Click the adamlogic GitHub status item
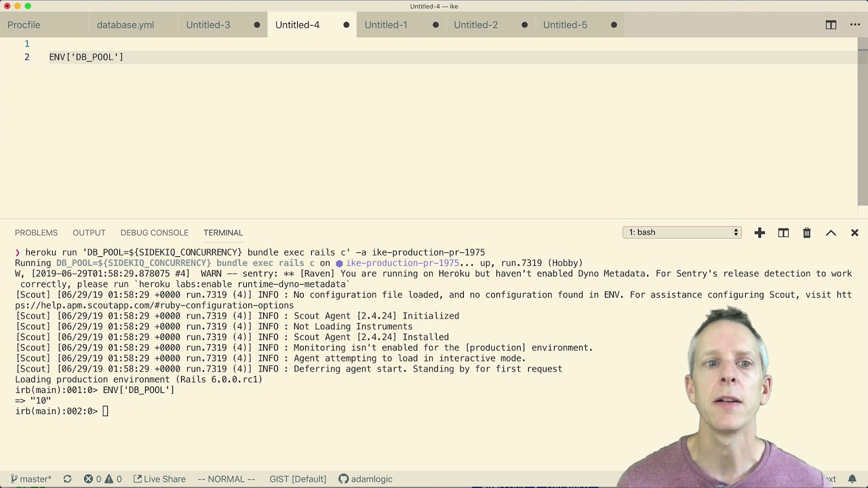The height and width of the screenshot is (488, 868). (365, 479)
